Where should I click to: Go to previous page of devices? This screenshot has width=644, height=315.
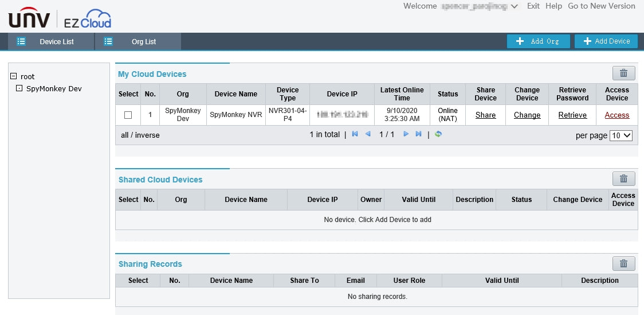[x=368, y=134]
